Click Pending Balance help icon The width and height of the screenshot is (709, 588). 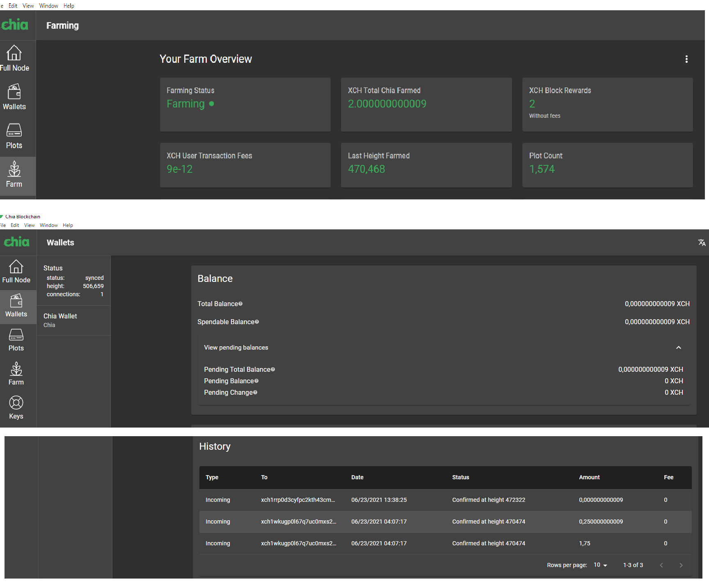[256, 381]
